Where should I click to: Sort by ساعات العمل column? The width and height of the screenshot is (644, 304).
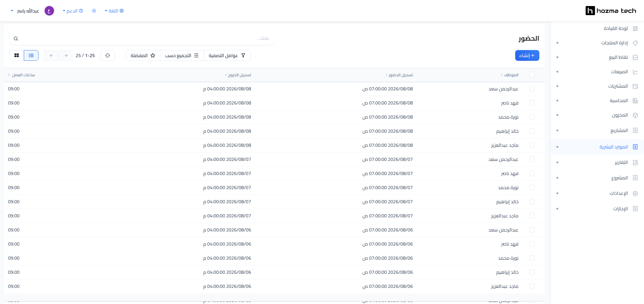[21, 75]
